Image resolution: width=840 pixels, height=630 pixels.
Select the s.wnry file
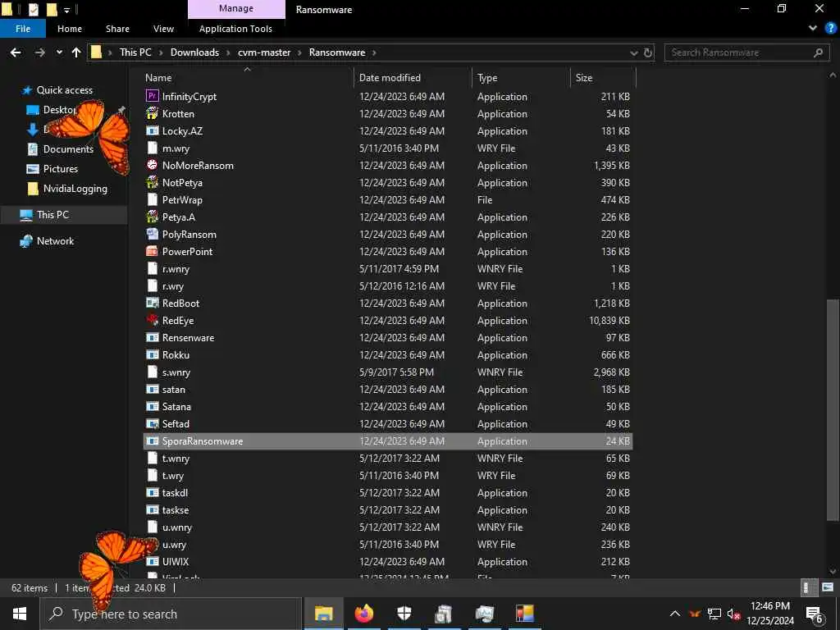pyautogui.click(x=388, y=372)
